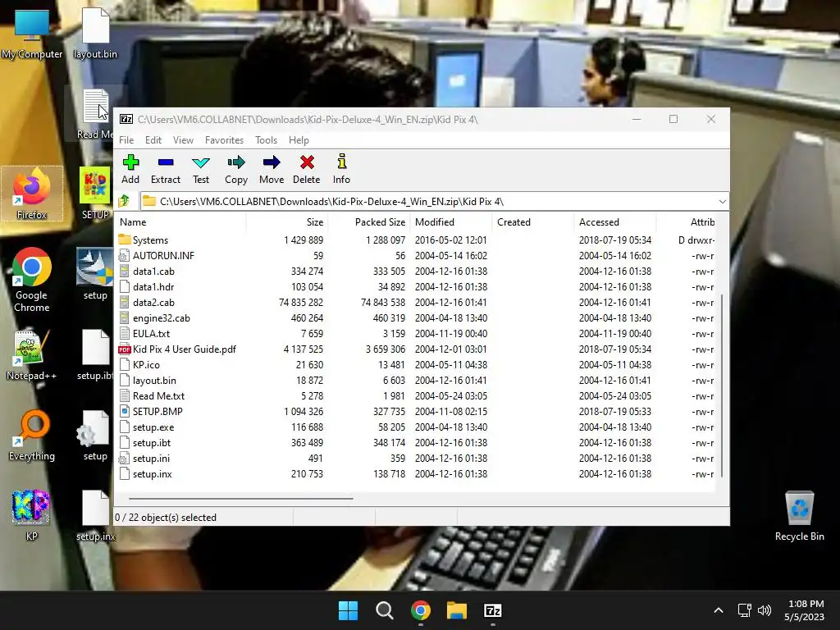
Task: Select AUTORUN.INF file
Action: [416, 256]
